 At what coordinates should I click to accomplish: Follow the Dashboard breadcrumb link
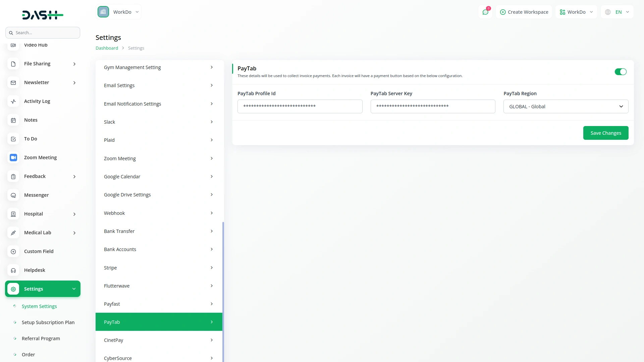click(x=107, y=48)
